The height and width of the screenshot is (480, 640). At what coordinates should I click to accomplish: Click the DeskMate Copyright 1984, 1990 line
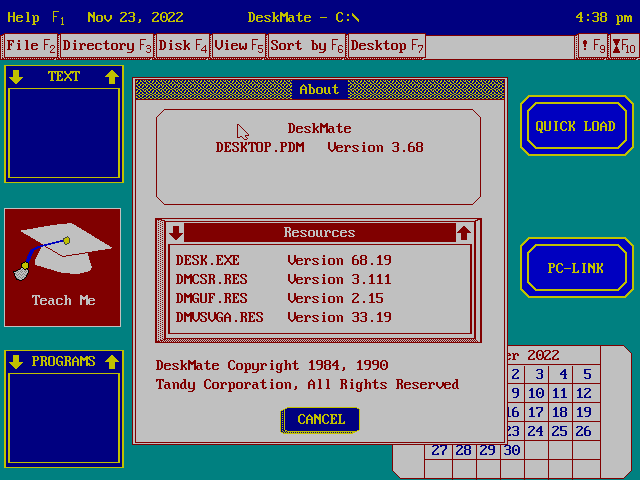click(271, 365)
